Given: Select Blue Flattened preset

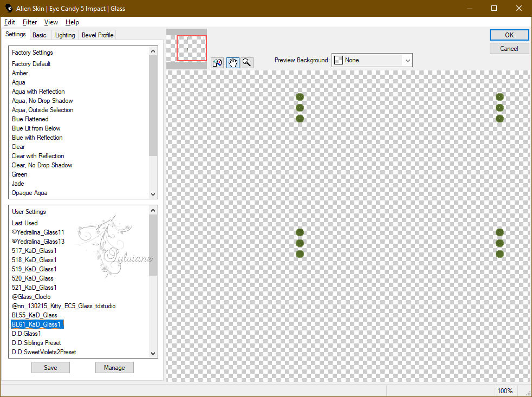Looking at the screenshot, I should 30,119.
